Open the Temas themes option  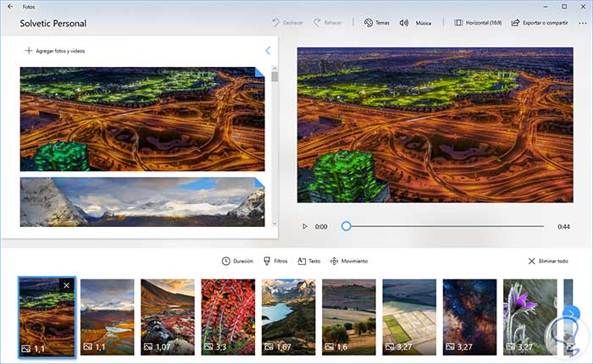click(377, 23)
